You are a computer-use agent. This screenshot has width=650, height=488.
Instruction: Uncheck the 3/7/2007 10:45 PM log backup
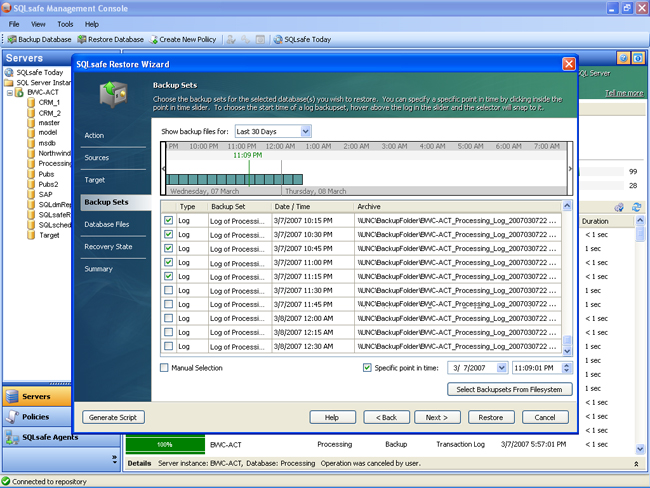click(168, 248)
